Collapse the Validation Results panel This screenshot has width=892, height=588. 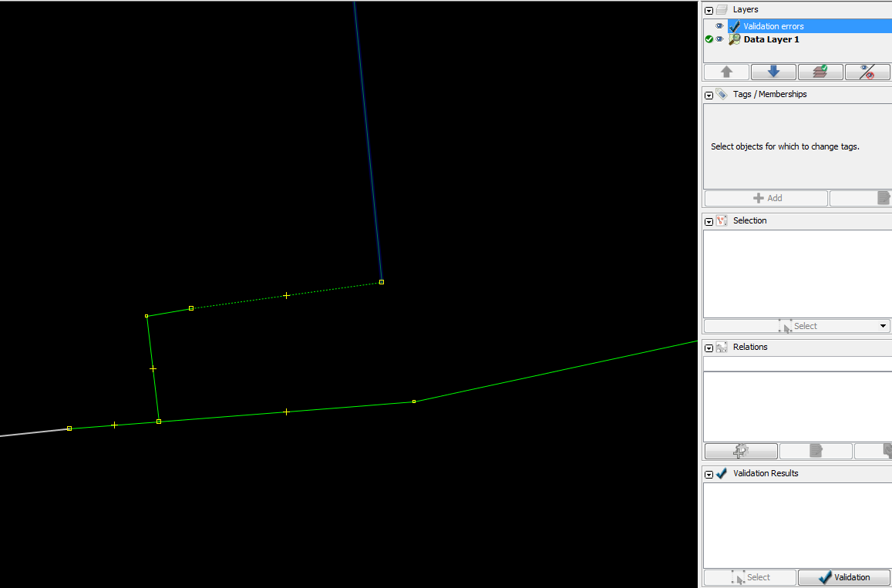[x=709, y=474]
